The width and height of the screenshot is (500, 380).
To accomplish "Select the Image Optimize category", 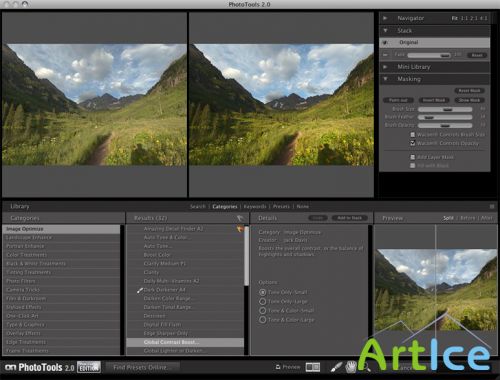I will tap(61, 229).
